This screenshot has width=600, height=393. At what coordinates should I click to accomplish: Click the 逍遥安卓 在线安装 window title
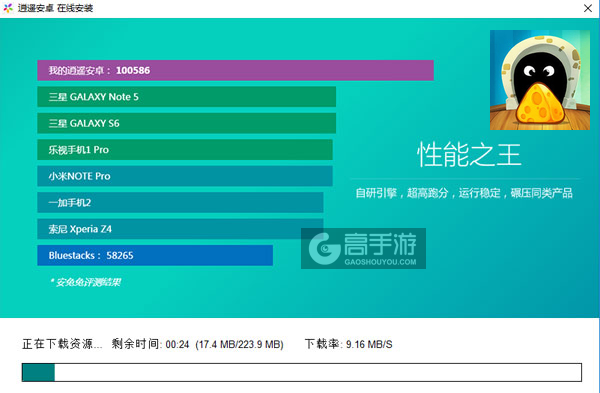click(55, 8)
